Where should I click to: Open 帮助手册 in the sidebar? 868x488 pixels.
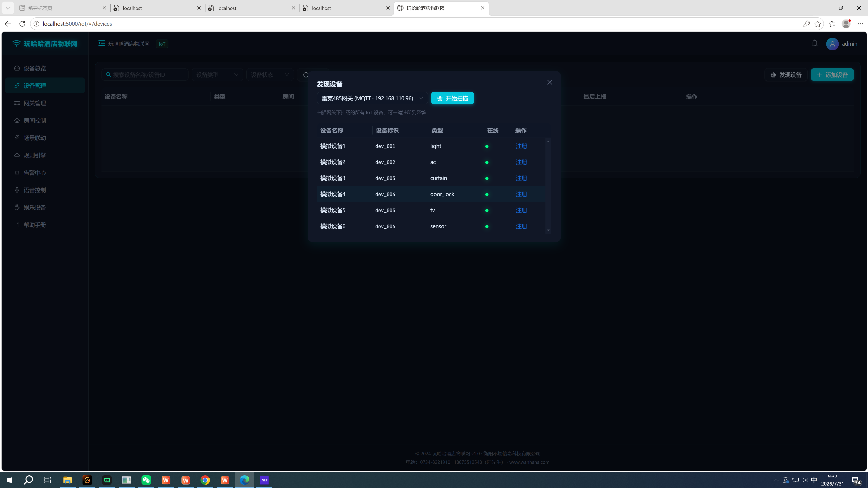pos(45,225)
